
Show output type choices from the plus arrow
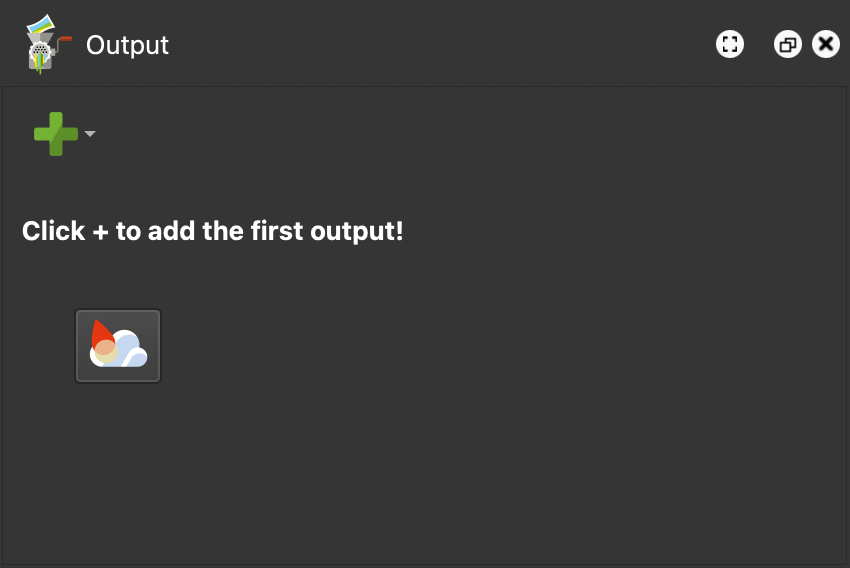(90, 134)
